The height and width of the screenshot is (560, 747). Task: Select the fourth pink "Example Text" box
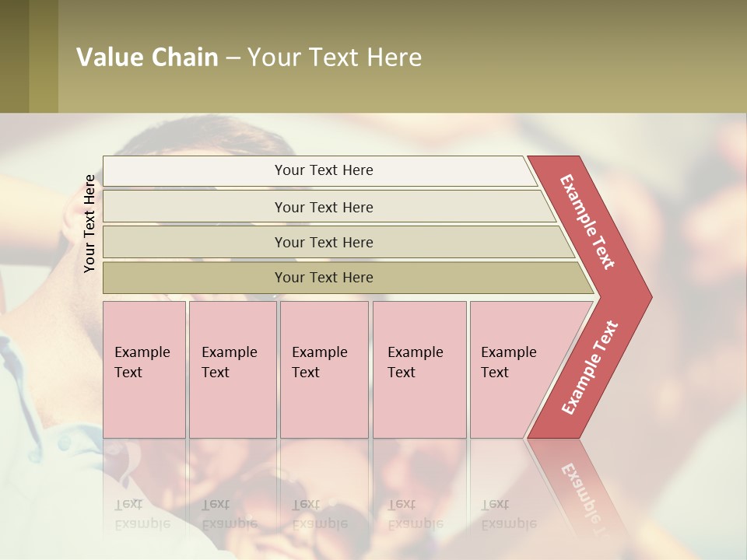(419, 369)
